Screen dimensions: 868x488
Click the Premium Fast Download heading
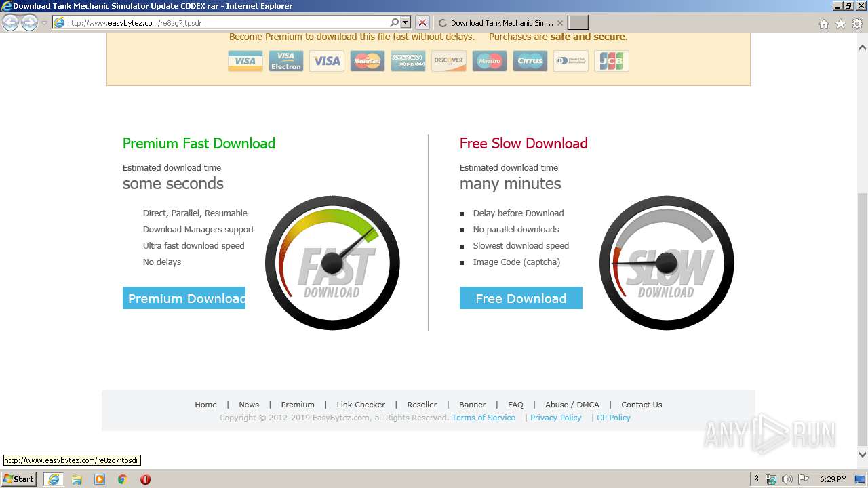[199, 144]
